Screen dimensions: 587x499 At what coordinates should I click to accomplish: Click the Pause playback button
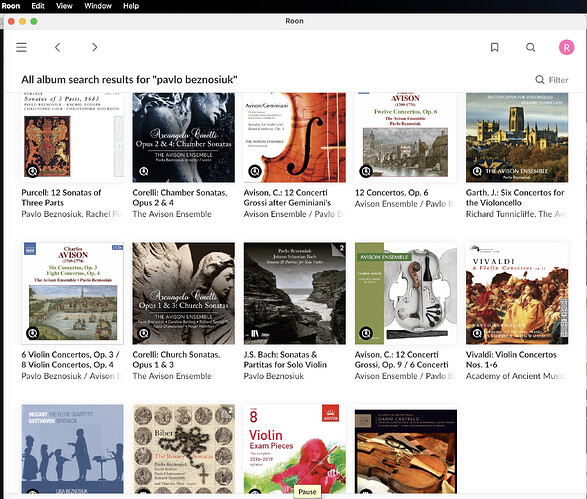point(307,492)
